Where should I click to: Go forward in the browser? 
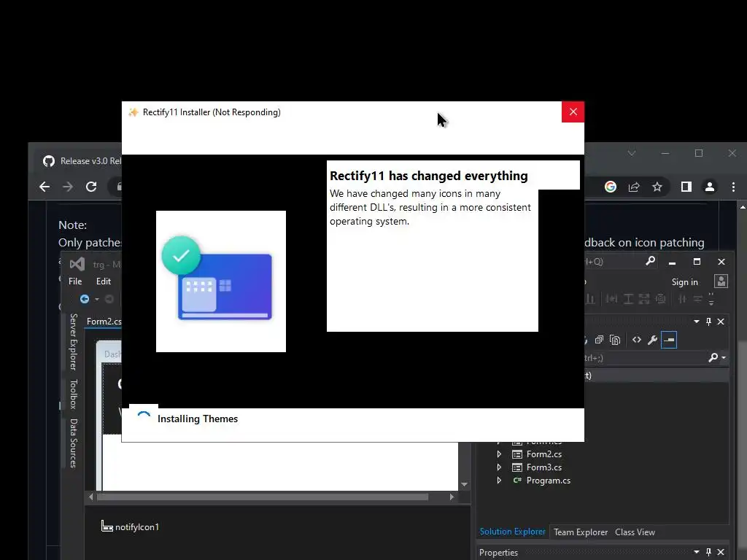68,187
